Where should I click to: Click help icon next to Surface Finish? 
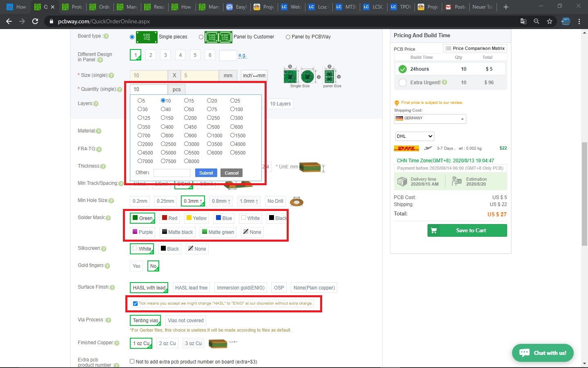pyautogui.click(x=112, y=287)
